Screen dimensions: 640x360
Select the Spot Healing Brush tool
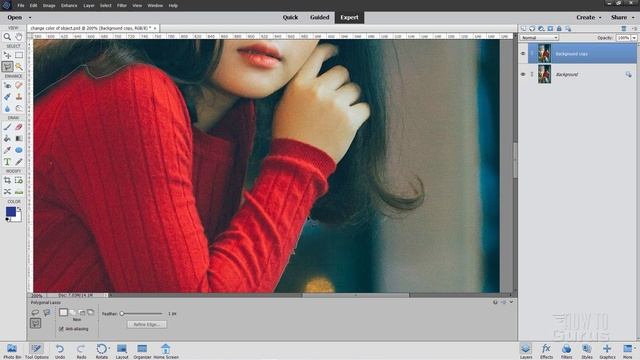(19, 85)
